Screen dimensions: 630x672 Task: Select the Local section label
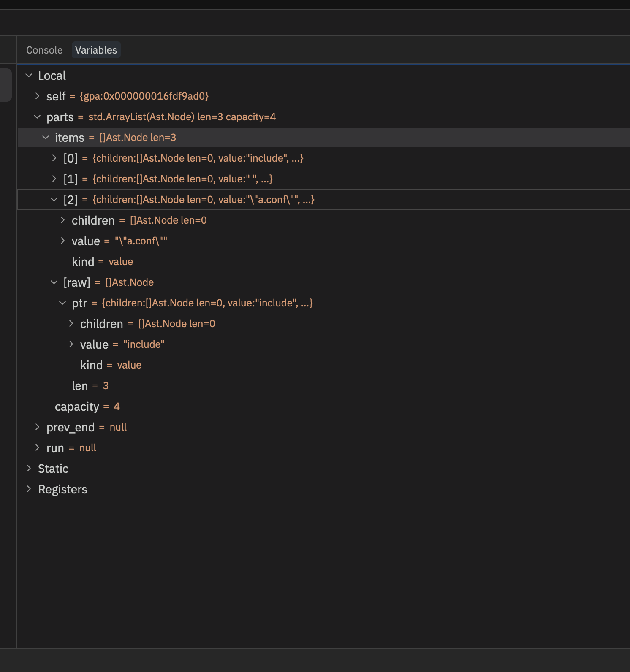(x=52, y=76)
